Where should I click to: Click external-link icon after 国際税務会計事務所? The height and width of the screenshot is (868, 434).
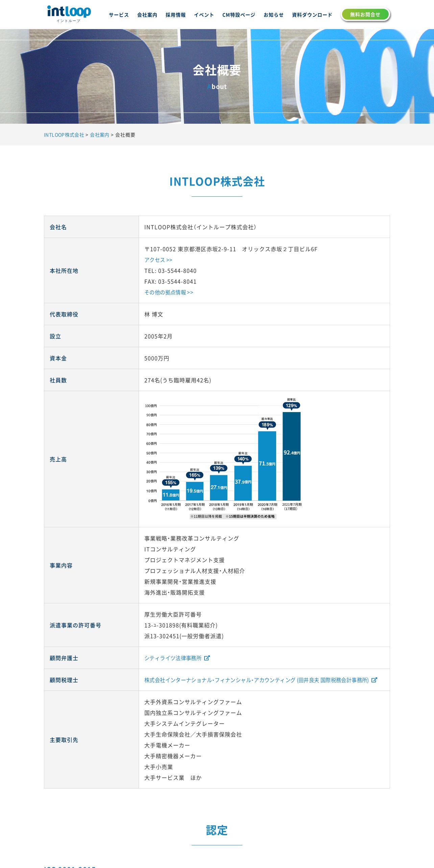pyautogui.click(x=374, y=680)
